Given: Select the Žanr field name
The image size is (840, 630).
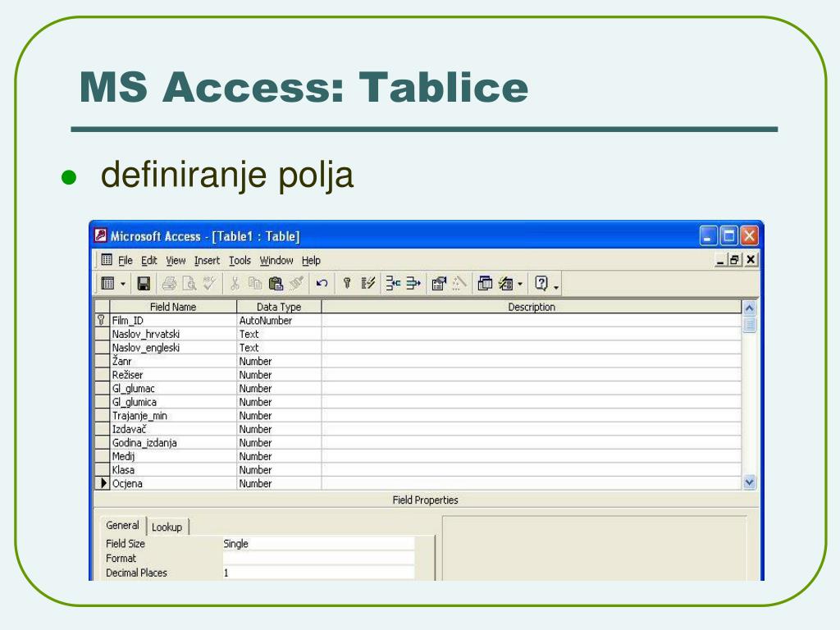Looking at the screenshot, I should [173, 361].
